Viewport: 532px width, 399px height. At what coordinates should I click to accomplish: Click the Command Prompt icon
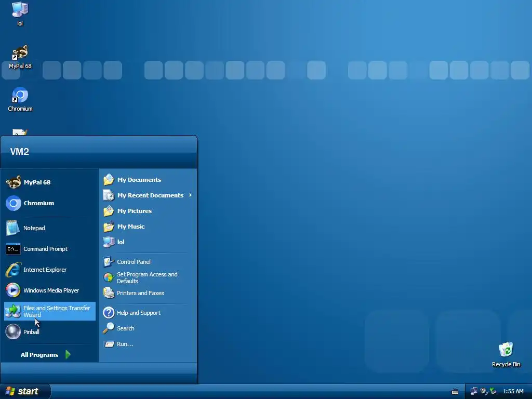point(13,249)
